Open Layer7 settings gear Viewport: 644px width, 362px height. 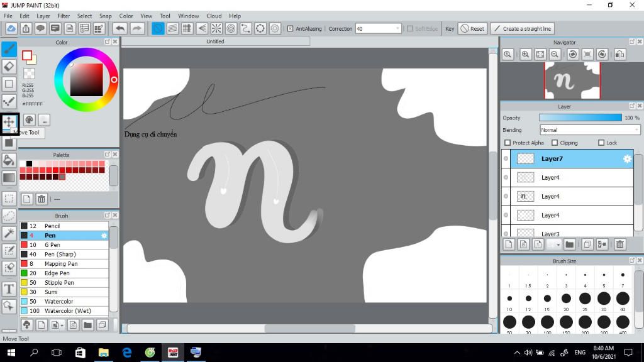click(627, 159)
